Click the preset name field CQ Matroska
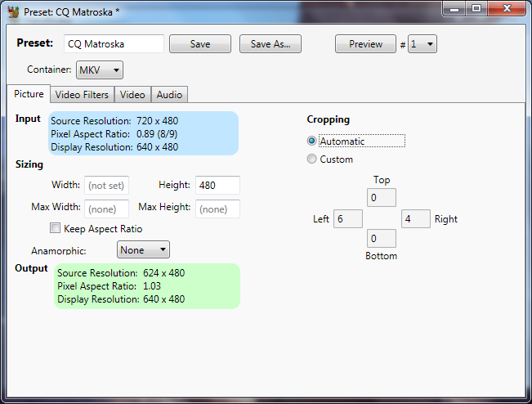The width and height of the screenshot is (532, 404). click(114, 44)
